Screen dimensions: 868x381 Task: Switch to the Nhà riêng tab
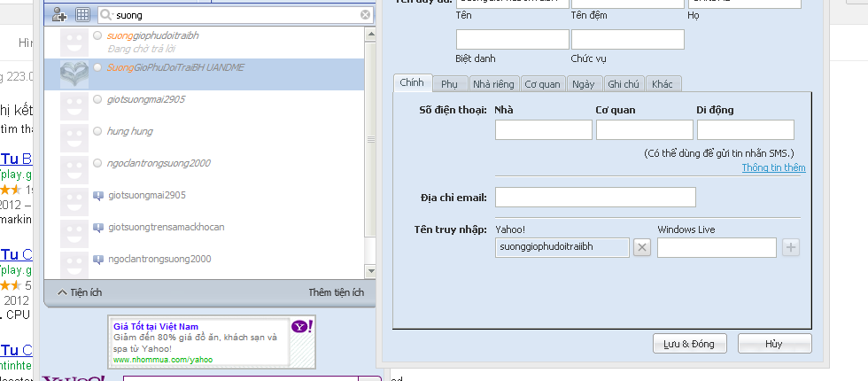click(494, 84)
